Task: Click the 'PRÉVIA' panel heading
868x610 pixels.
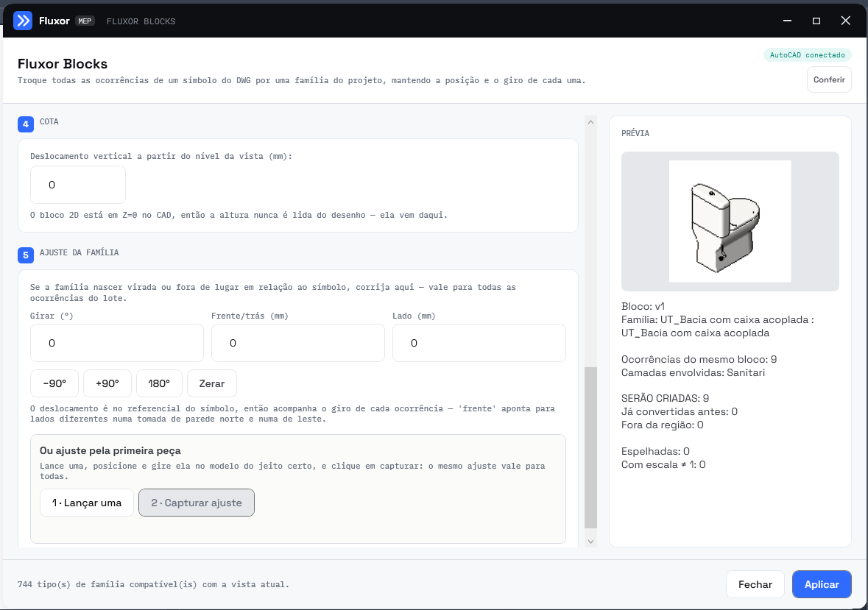Action: point(635,133)
